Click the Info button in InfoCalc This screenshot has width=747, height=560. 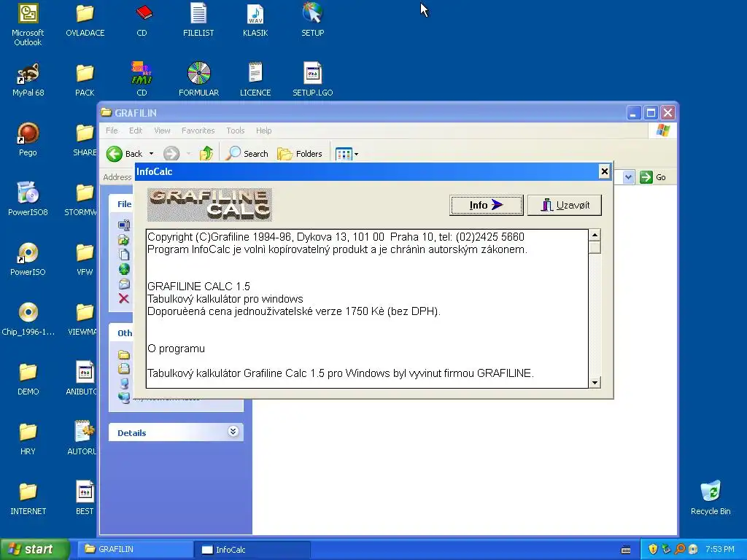click(x=487, y=205)
